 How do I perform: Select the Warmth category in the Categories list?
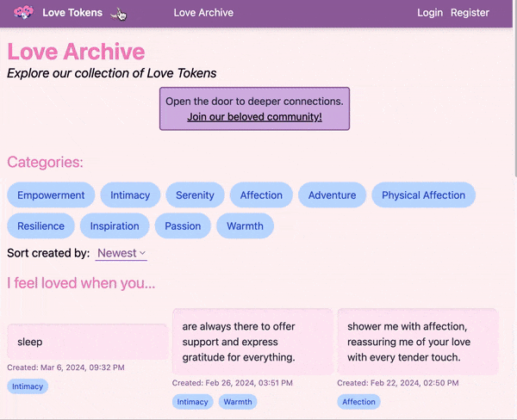pyautogui.click(x=245, y=226)
